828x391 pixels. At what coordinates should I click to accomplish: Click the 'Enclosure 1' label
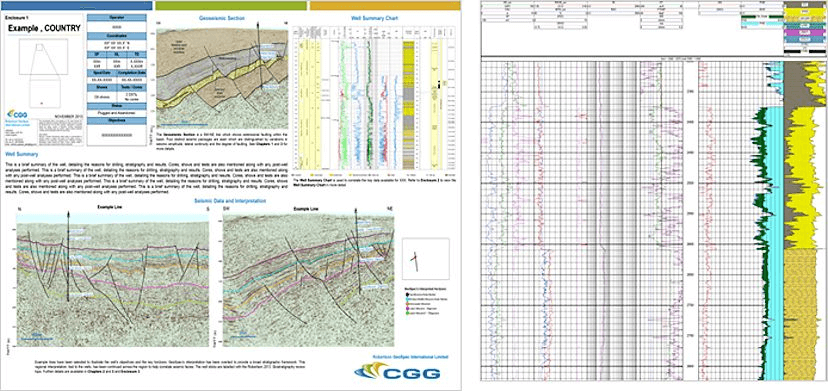pos(16,17)
